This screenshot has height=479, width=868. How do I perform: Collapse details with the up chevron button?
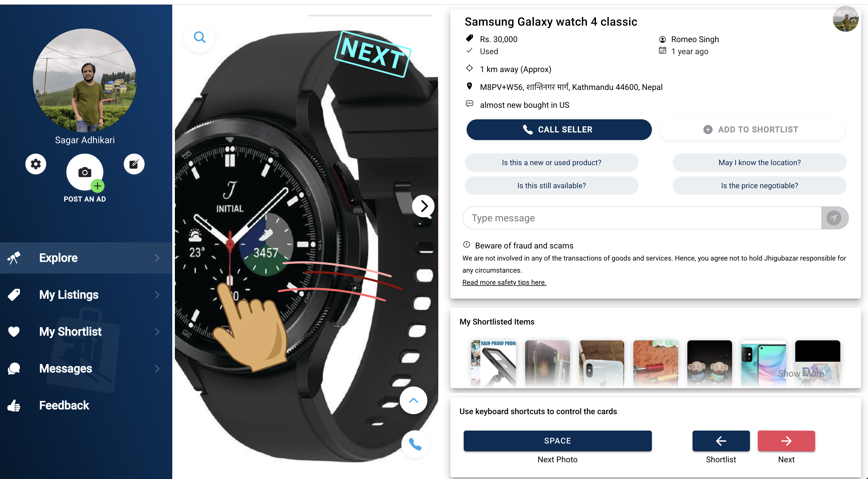(x=414, y=401)
